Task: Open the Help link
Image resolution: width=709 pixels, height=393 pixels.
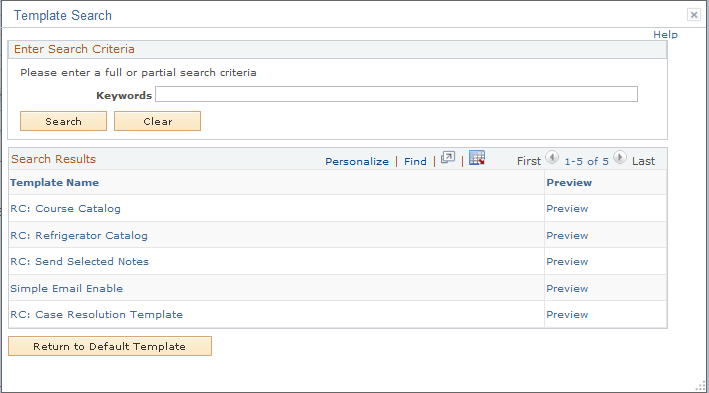Action: [665, 35]
